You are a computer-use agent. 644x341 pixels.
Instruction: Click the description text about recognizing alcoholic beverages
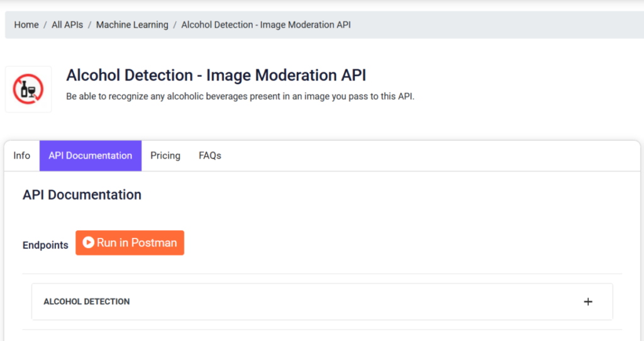point(240,96)
